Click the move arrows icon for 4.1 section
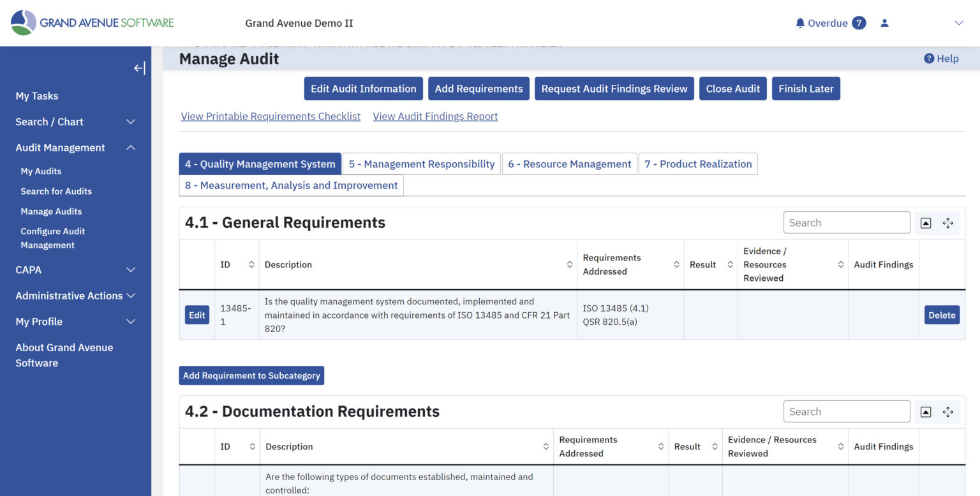The image size is (980, 496). click(948, 223)
